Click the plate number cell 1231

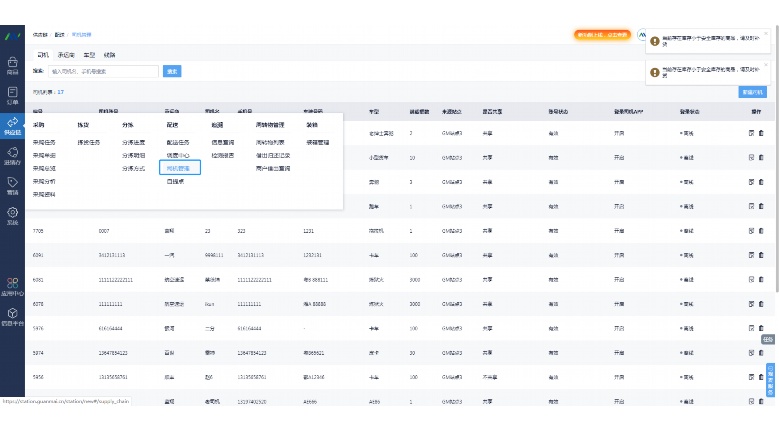click(x=309, y=231)
